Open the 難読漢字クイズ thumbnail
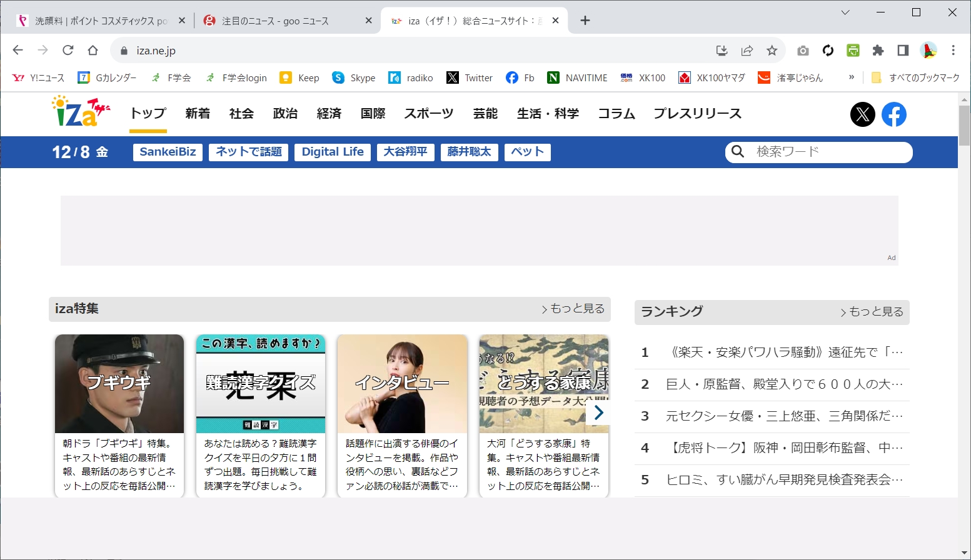This screenshot has height=560, width=971. click(261, 383)
